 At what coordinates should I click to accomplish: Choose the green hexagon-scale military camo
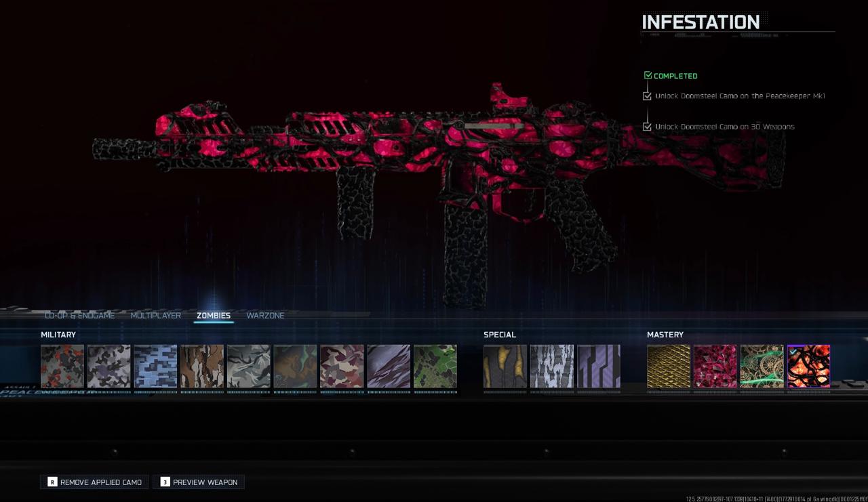[435, 367]
